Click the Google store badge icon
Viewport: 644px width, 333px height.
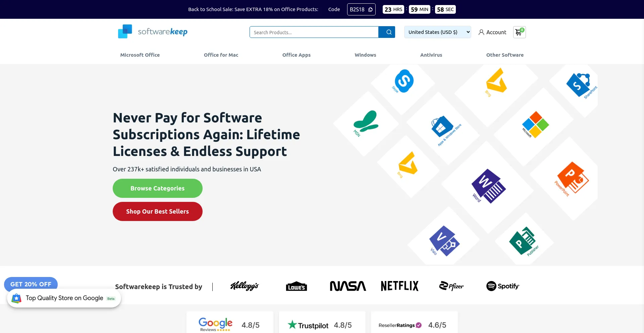16,298
